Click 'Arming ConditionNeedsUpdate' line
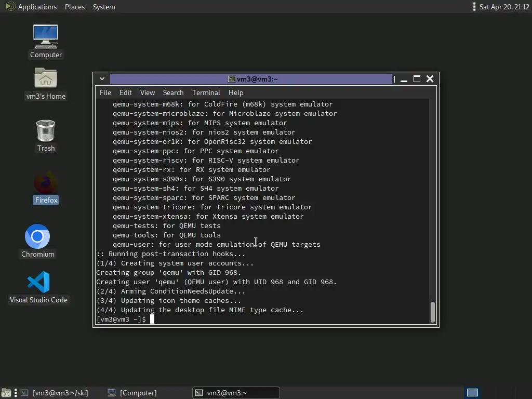Viewport: 532px width, 399px height. click(x=170, y=291)
